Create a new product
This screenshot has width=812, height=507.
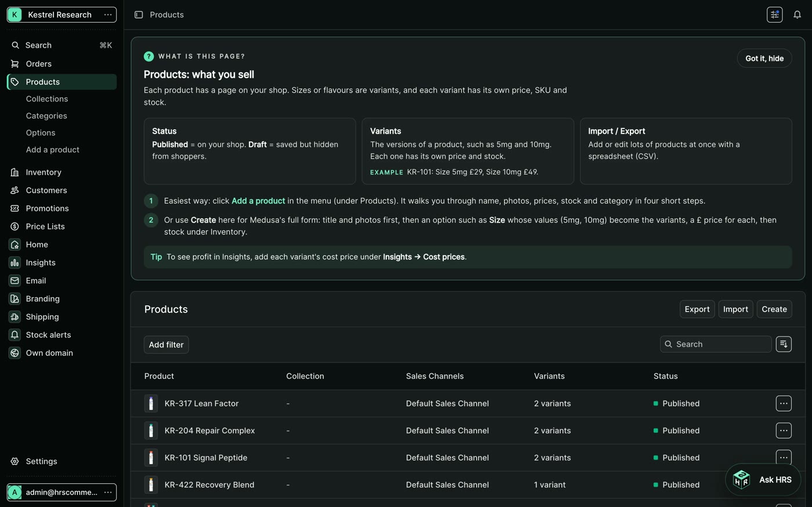click(x=774, y=309)
